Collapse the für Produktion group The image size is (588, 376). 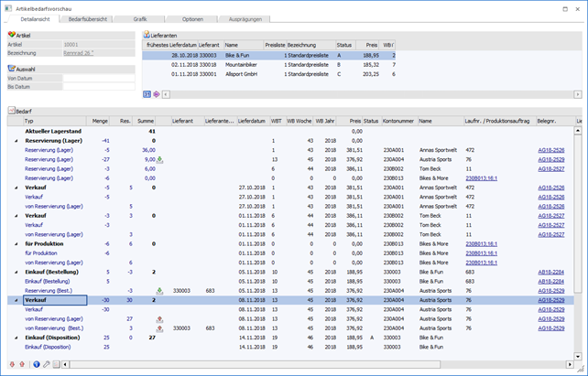coord(16,243)
